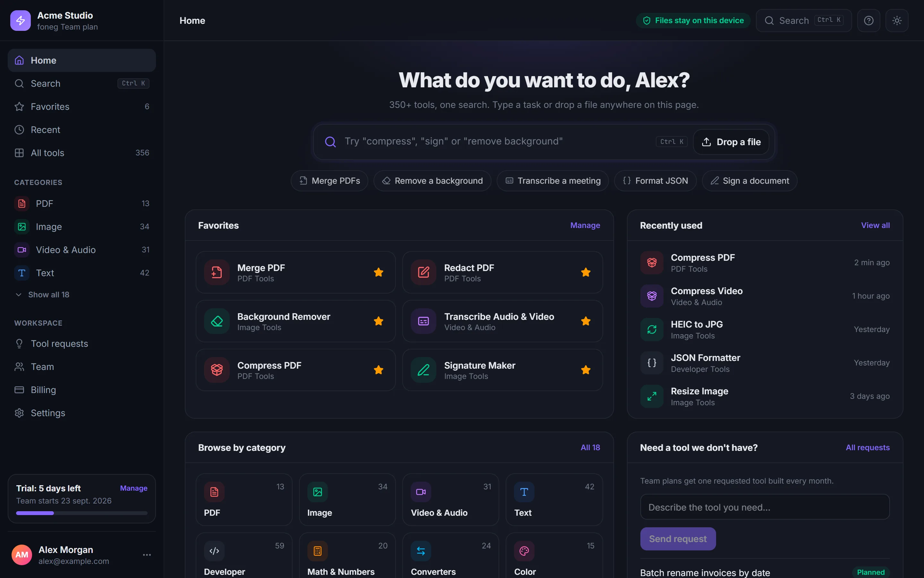
Task: Click the Redact PDF tool icon
Action: click(x=424, y=272)
